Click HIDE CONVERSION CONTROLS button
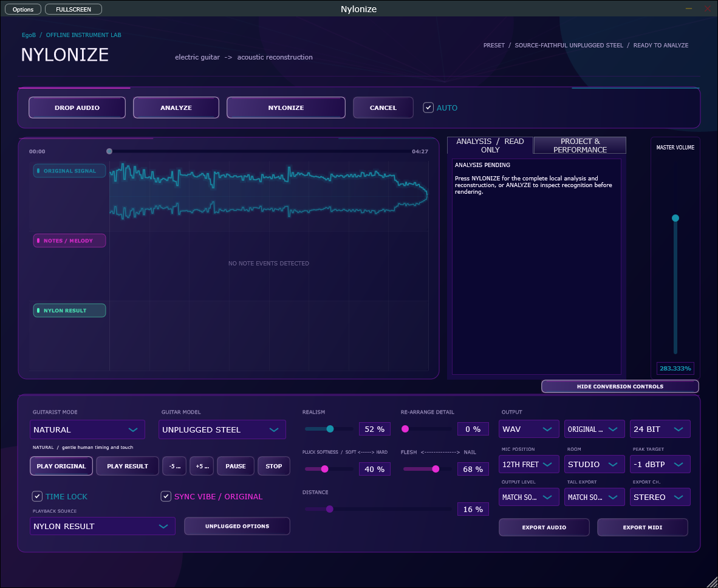 click(620, 386)
